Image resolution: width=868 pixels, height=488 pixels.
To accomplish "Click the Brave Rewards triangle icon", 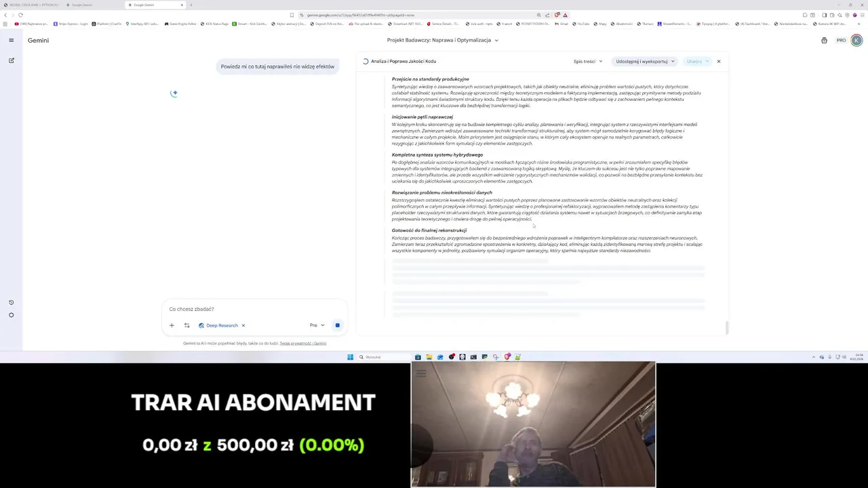I will [x=565, y=15].
